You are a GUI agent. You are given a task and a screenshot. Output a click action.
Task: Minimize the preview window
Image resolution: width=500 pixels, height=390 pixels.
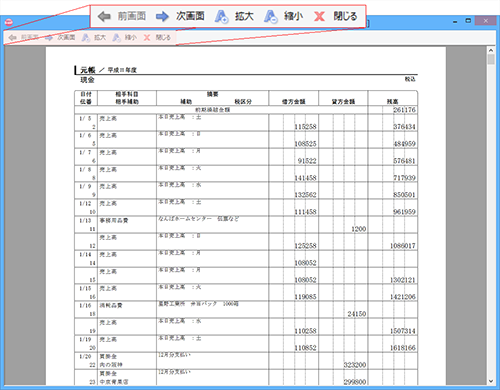455,21
